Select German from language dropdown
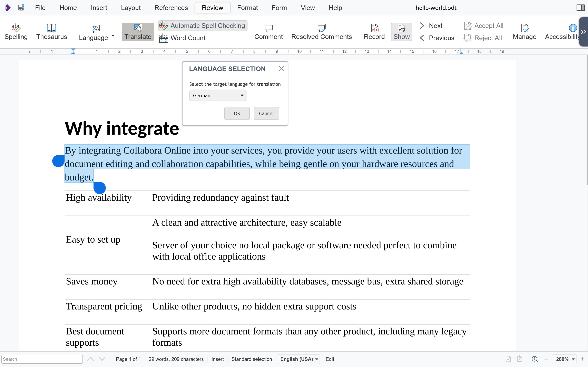The image size is (588, 367). tap(218, 95)
